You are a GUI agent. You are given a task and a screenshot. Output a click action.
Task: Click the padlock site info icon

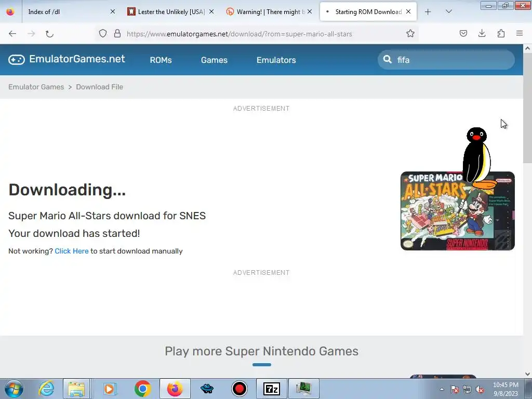[x=117, y=34]
